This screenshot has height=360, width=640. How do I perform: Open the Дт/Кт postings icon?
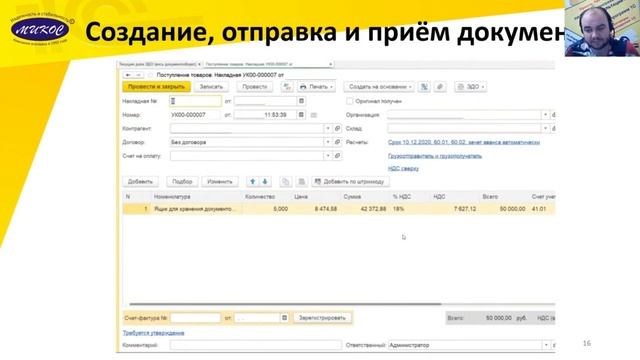click(287, 87)
